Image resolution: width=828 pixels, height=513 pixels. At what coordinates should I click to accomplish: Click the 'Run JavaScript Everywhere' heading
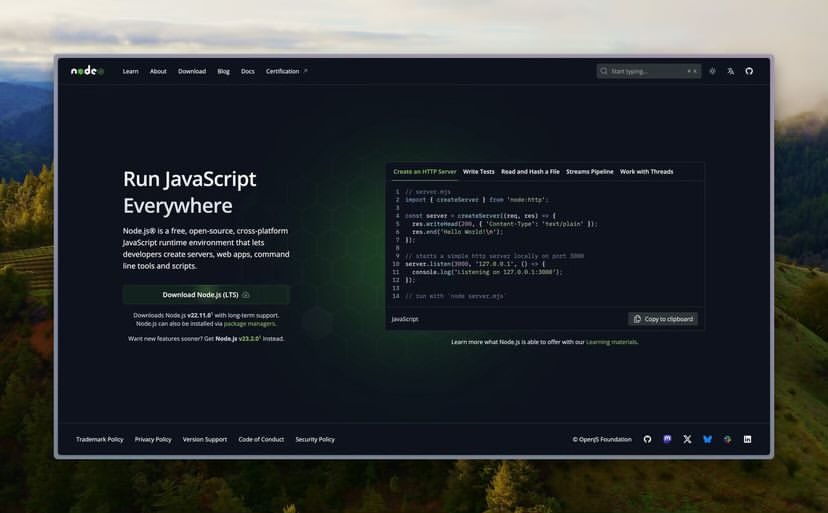click(x=190, y=192)
